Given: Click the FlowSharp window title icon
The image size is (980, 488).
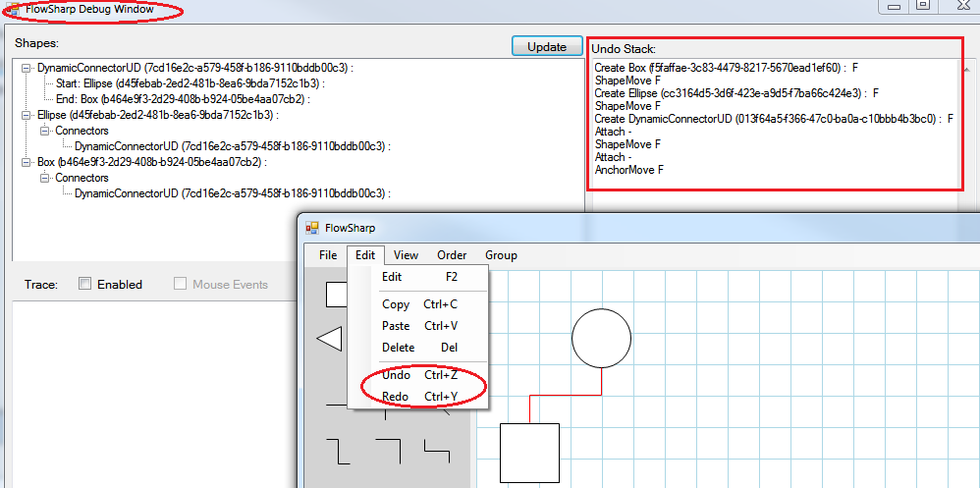Looking at the screenshot, I should [312, 228].
